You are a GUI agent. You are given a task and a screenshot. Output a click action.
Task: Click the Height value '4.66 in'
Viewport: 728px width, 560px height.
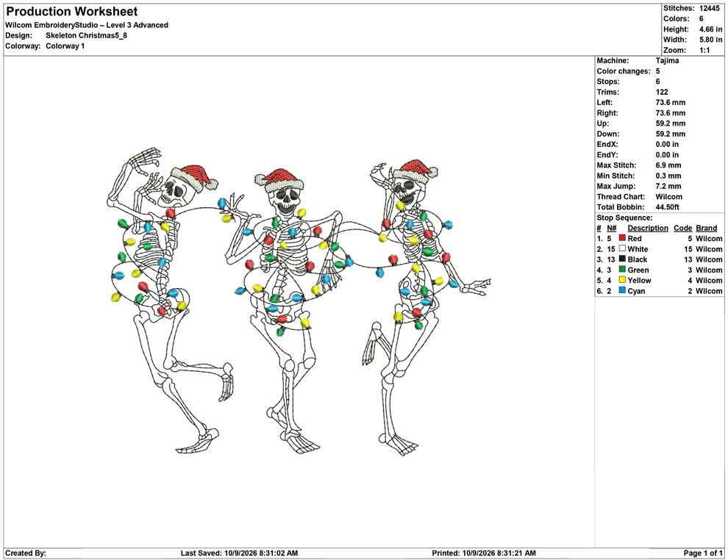(711, 29)
